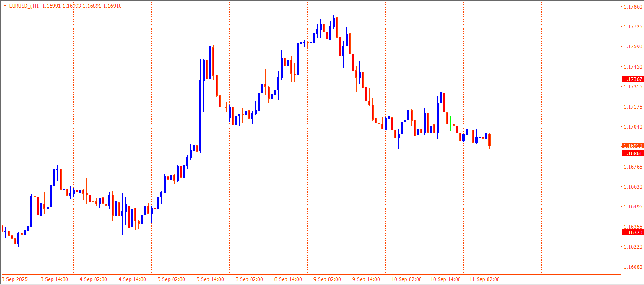Click the red 1.16861 price tag
Image resolution: width=644 pixels, height=285 pixels.
pos(633,154)
